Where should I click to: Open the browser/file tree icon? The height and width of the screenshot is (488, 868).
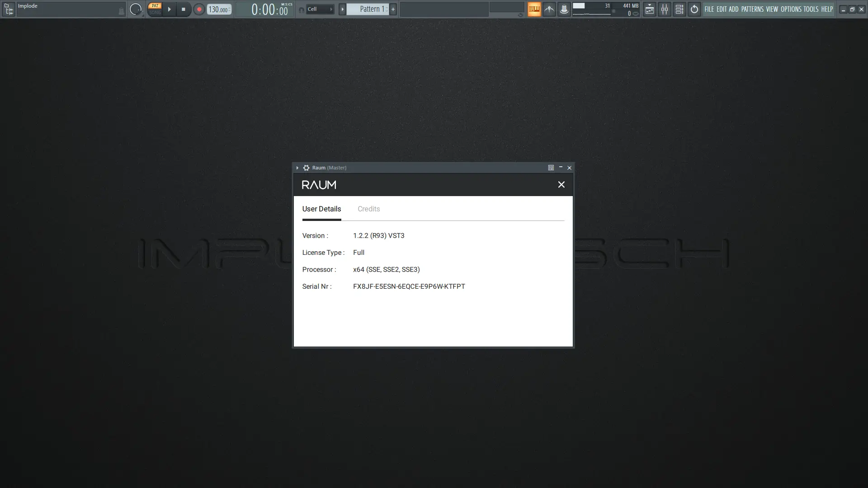tap(8, 9)
